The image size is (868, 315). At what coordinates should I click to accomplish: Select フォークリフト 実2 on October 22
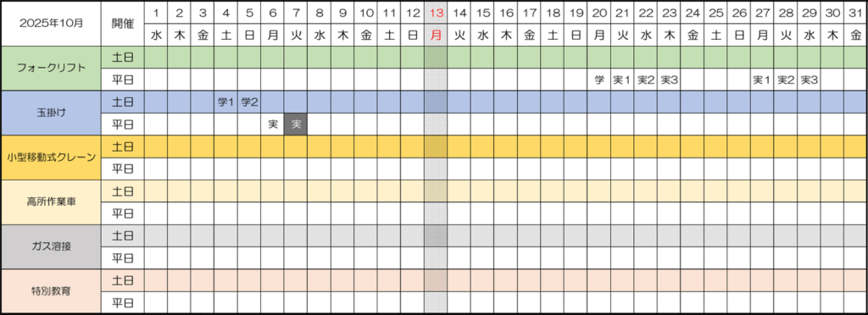pyautogui.click(x=645, y=80)
